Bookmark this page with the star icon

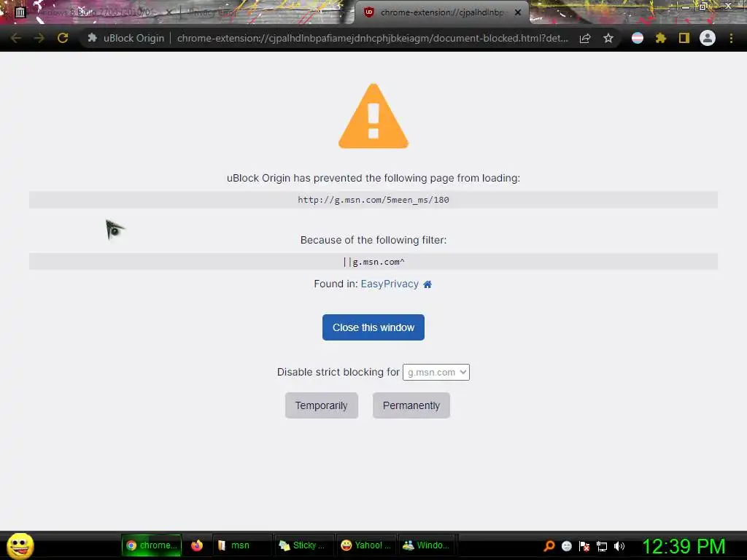[608, 38]
